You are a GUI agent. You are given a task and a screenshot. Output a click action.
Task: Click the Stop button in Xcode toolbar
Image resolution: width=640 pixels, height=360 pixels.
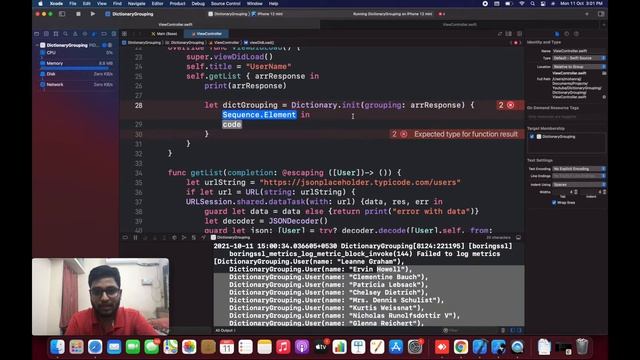click(78, 14)
